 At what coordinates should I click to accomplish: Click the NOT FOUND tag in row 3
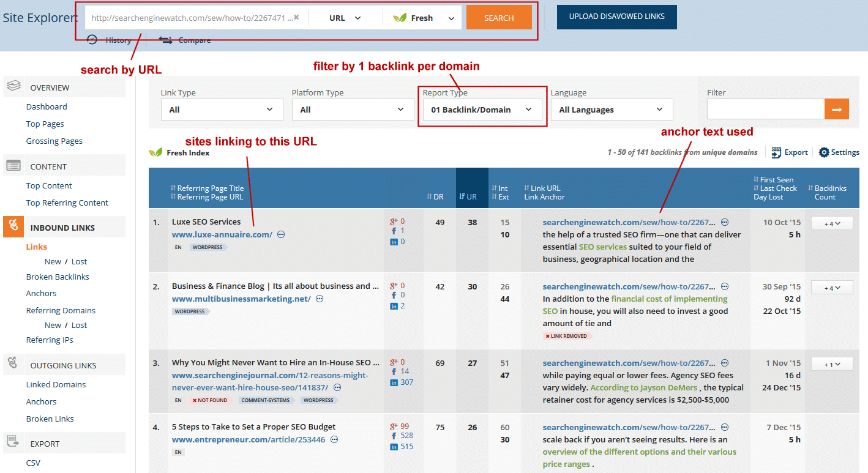tap(210, 400)
